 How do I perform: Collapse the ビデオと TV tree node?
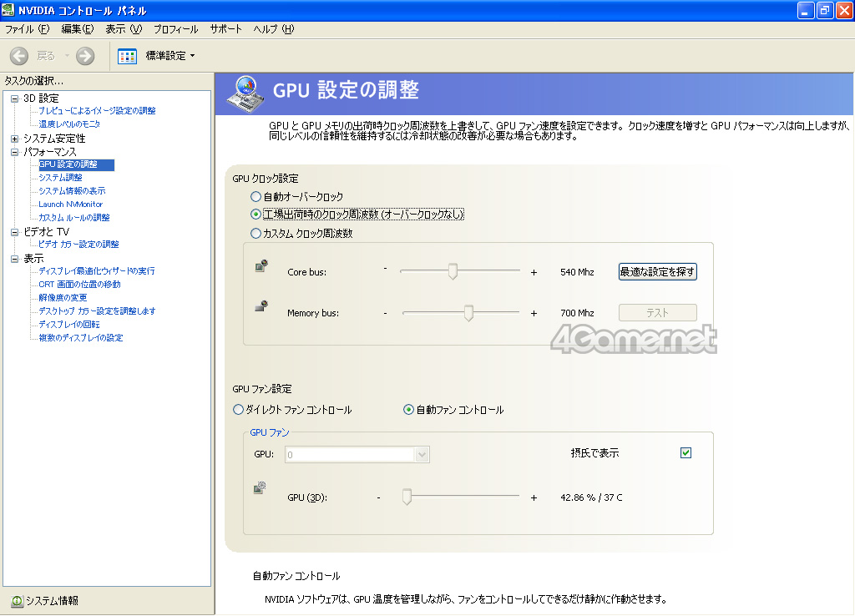[x=15, y=232]
